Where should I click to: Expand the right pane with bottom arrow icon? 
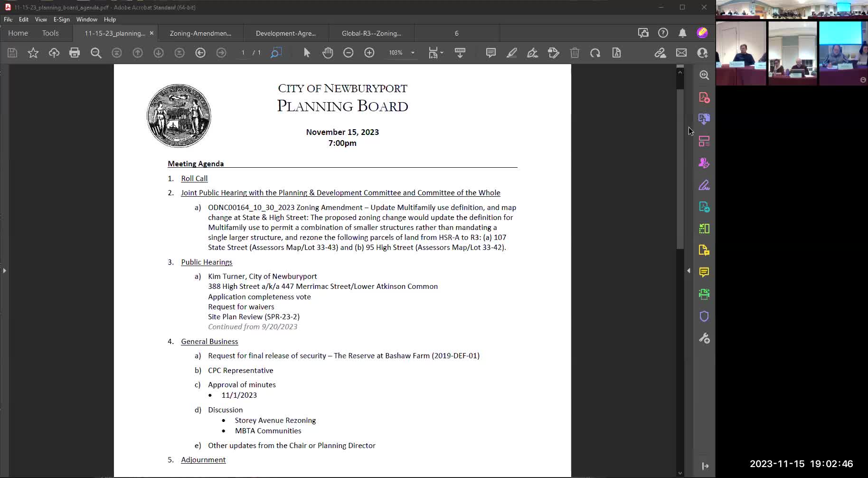705,466
